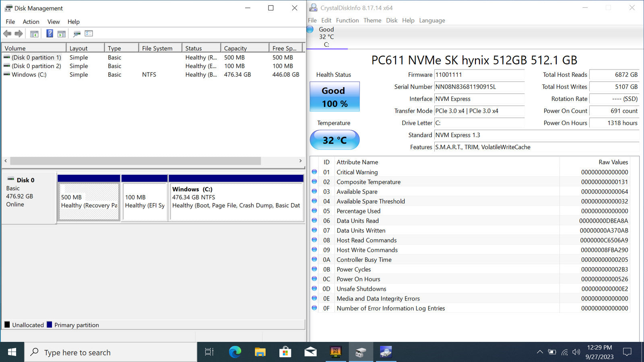This screenshot has width=644, height=362.
Task: Click the Good health status circle for drive C:
Action: (310, 29)
